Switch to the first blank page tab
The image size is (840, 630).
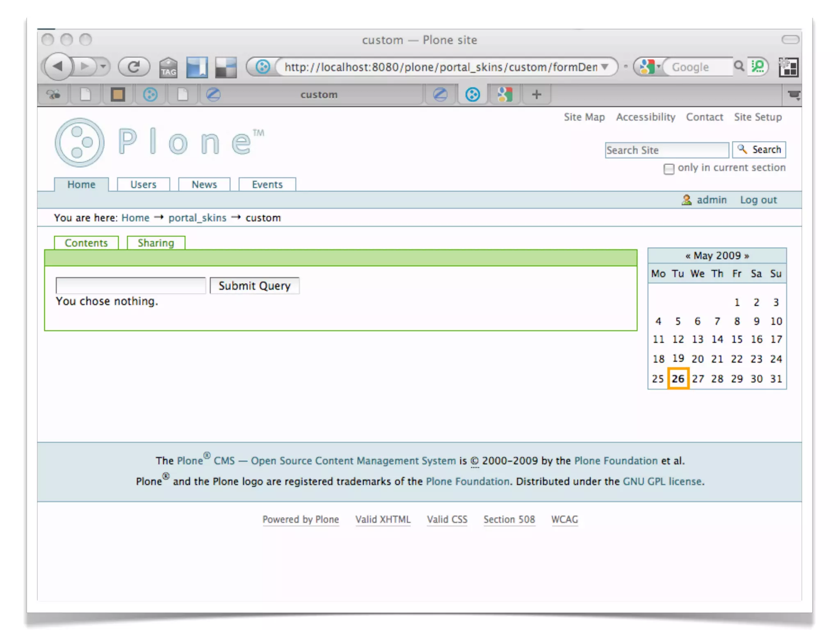click(85, 95)
